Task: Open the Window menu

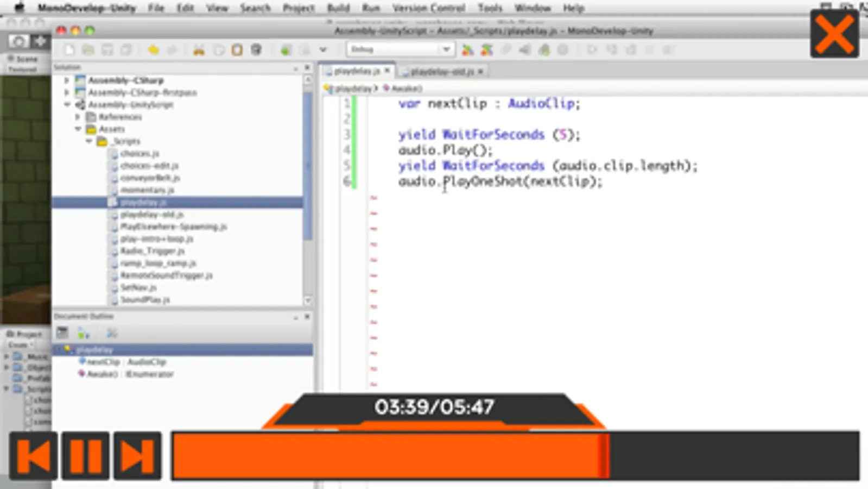Action: [533, 8]
